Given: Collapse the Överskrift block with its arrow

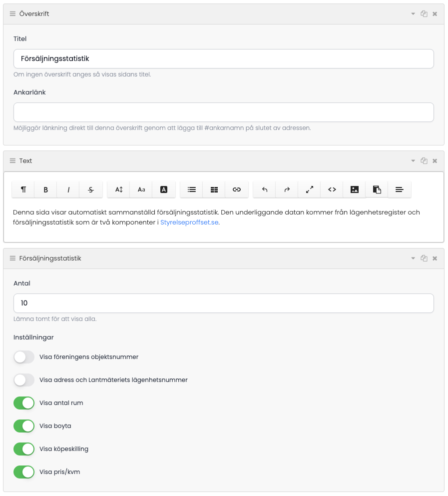Looking at the screenshot, I should [x=413, y=14].
